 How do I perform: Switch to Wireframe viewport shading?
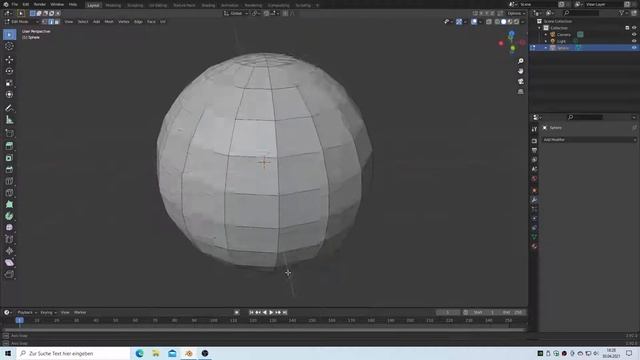click(x=497, y=22)
